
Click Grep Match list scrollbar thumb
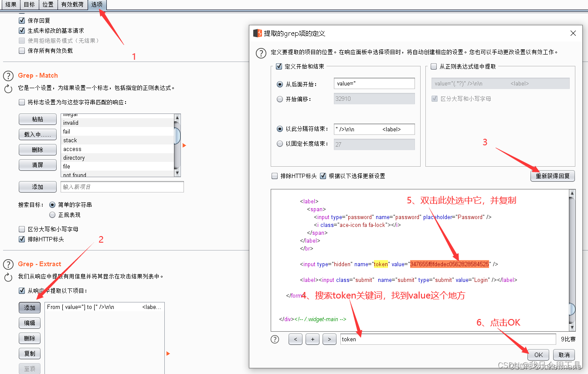click(x=177, y=135)
